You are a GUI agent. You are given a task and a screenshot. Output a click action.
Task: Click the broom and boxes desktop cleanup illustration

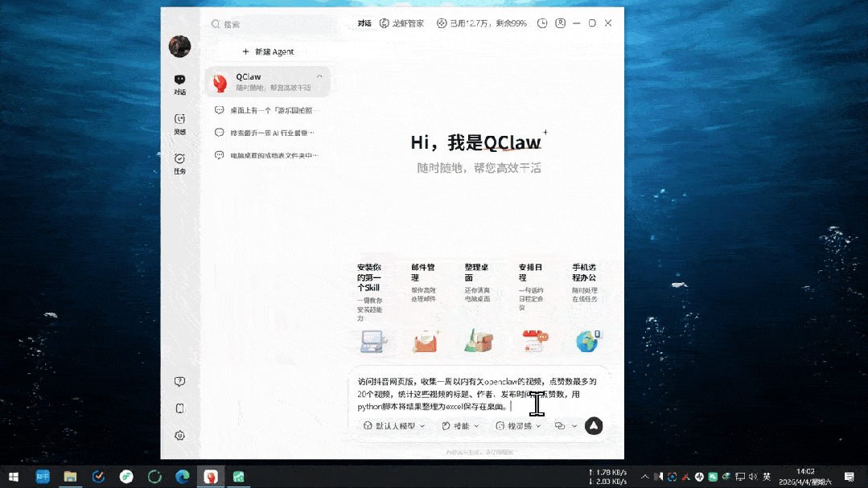pos(479,340)
